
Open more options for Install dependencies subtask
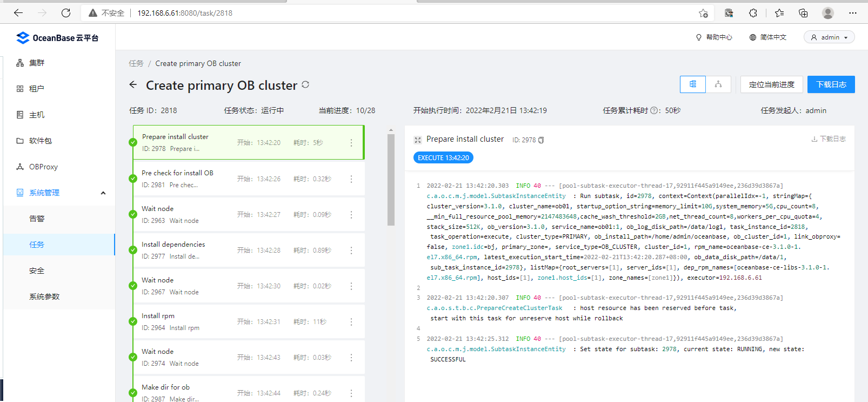351,251
